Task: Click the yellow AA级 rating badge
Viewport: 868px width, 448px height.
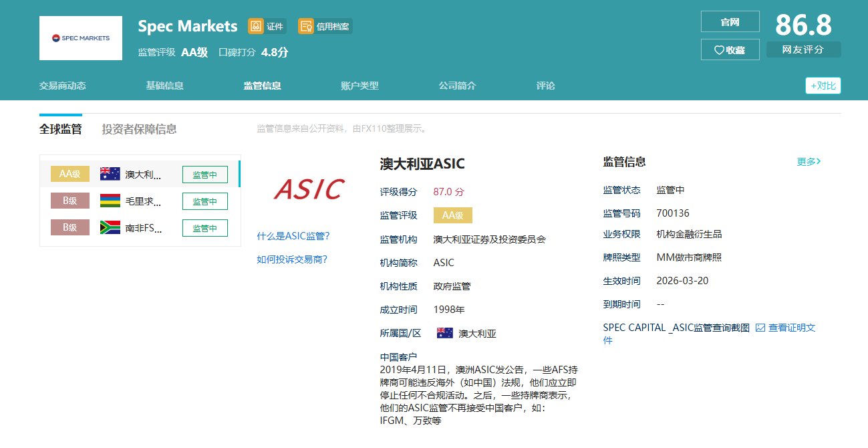Action: pos(452,215)
